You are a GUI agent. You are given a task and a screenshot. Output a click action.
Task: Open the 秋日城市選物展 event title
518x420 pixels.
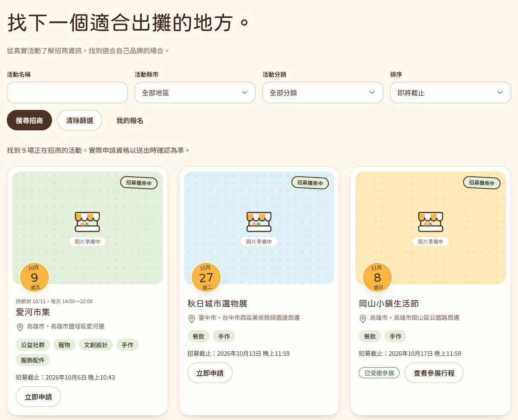217,304
